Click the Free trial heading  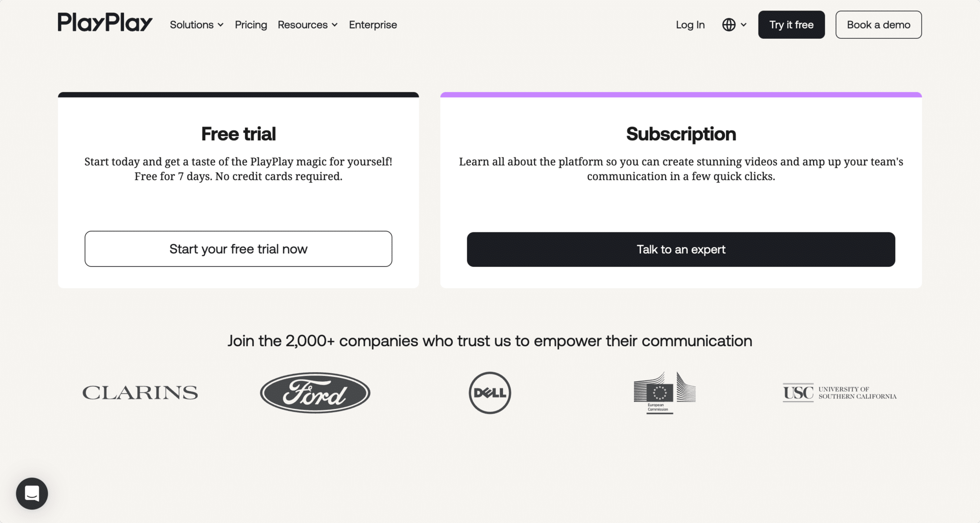238,134
